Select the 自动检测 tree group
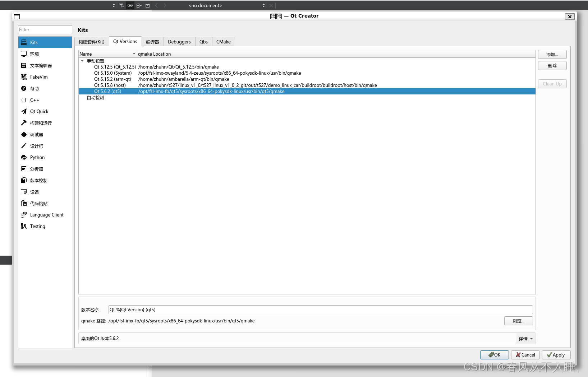The width and height of the screenshot is (588, 377). click(95, 98)
